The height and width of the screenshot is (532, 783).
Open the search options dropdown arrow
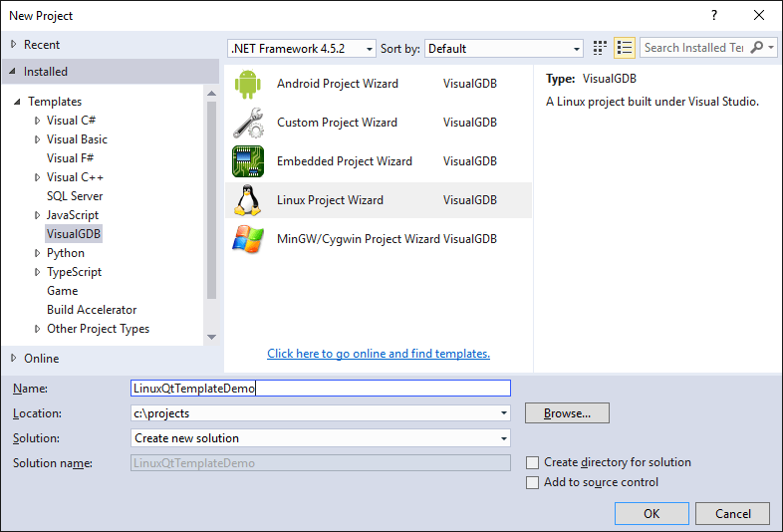coord(771,48)
